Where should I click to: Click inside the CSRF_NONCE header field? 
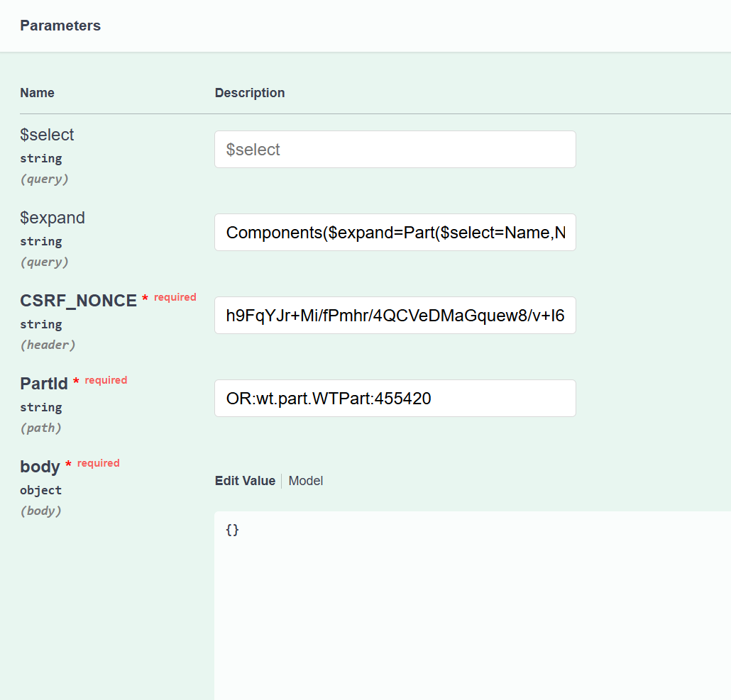395,315
